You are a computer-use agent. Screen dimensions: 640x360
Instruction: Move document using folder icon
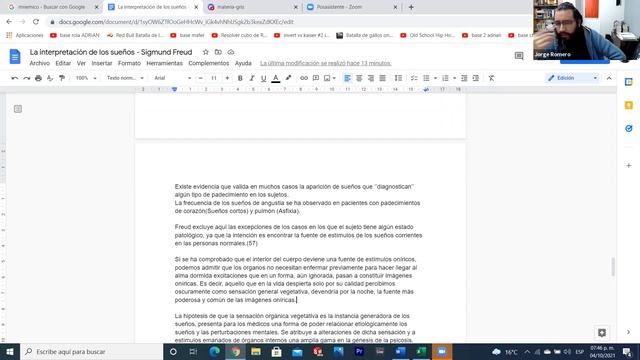coord(218,52)
